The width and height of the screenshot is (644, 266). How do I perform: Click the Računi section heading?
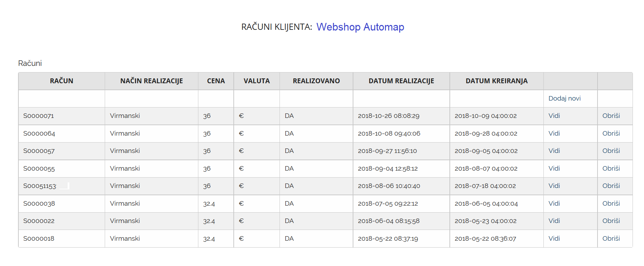click(30, 63)
